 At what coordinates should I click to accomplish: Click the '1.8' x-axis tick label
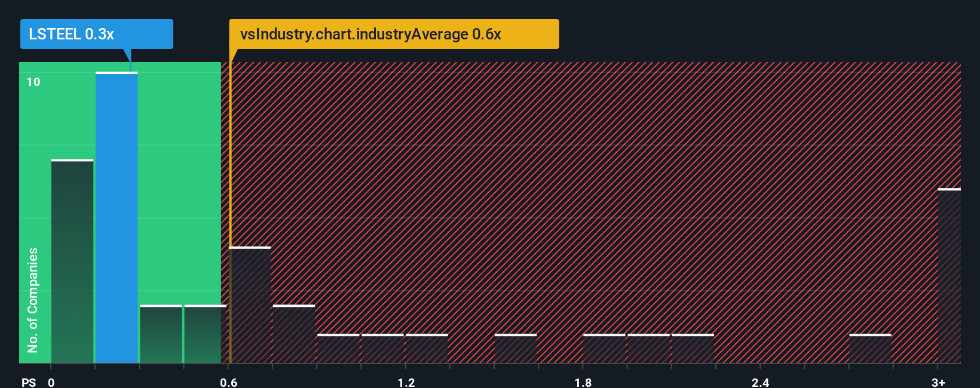coord(583,382)
